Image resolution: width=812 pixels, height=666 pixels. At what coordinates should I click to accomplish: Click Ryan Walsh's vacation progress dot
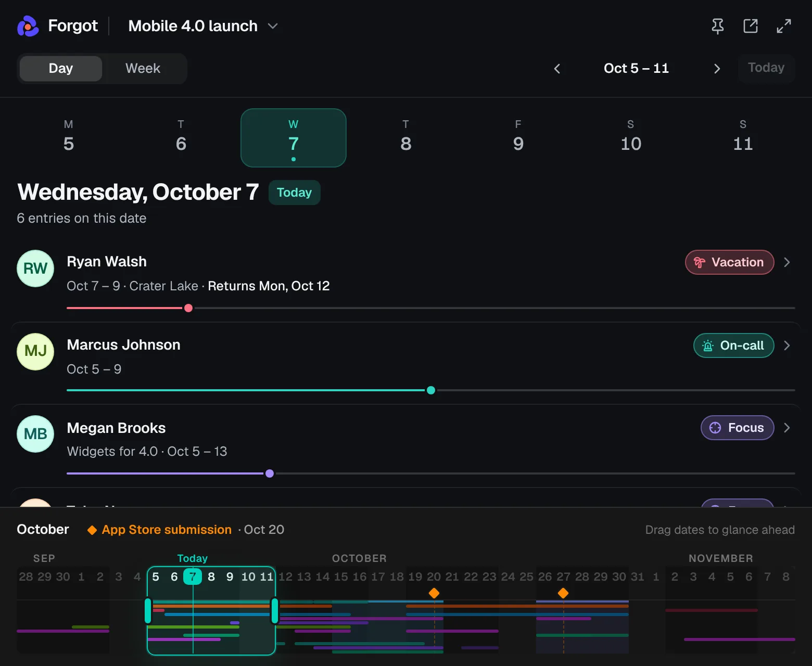pos(188,308)
